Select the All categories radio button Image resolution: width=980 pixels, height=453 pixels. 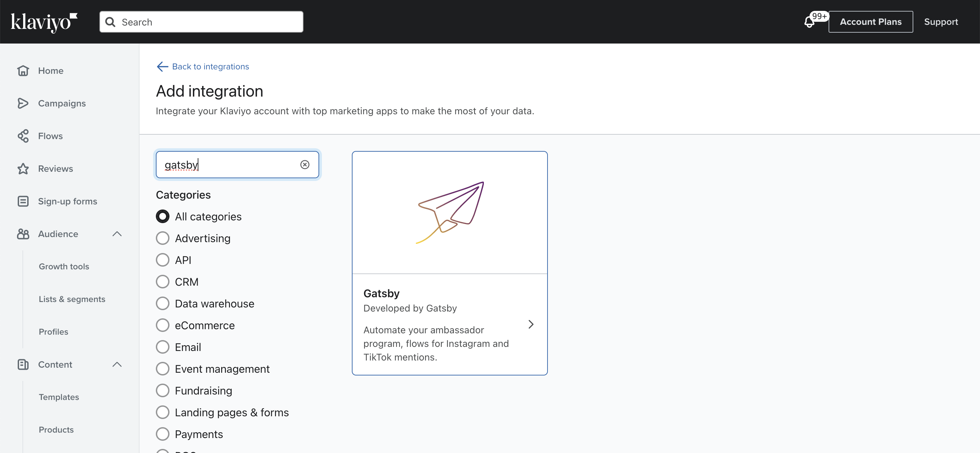click(162, 216)
